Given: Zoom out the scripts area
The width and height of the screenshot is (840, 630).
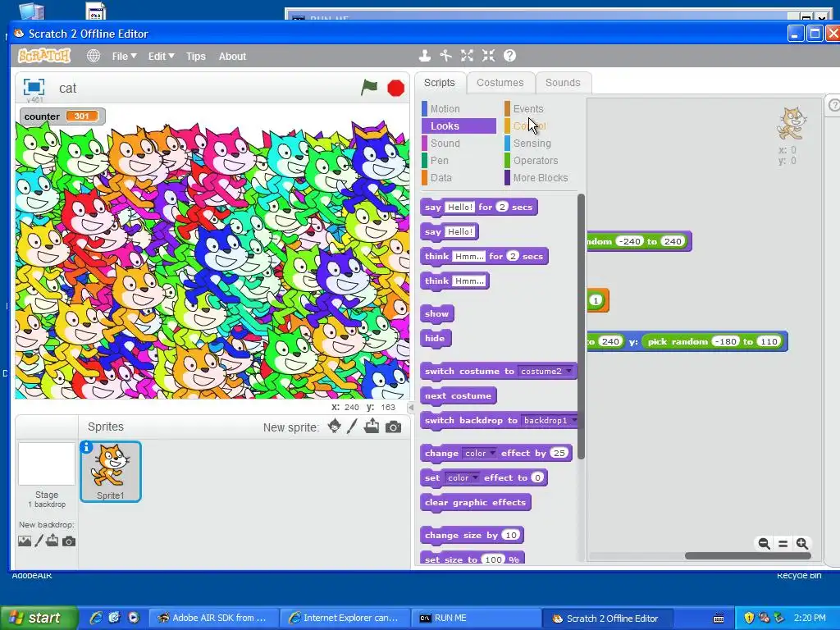Looking at the screenshot, I should coord(765,544).
